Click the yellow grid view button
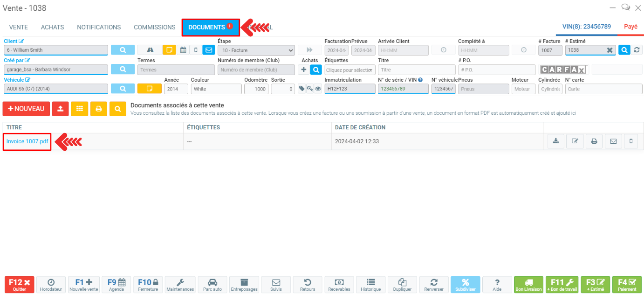The height and width of the screenshot is (294, 644). point(80,109)
